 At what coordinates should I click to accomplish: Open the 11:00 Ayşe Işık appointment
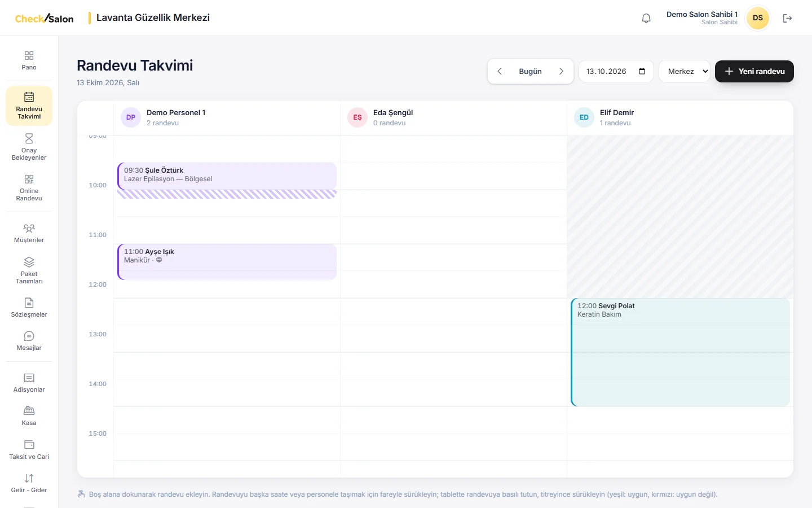227,261
